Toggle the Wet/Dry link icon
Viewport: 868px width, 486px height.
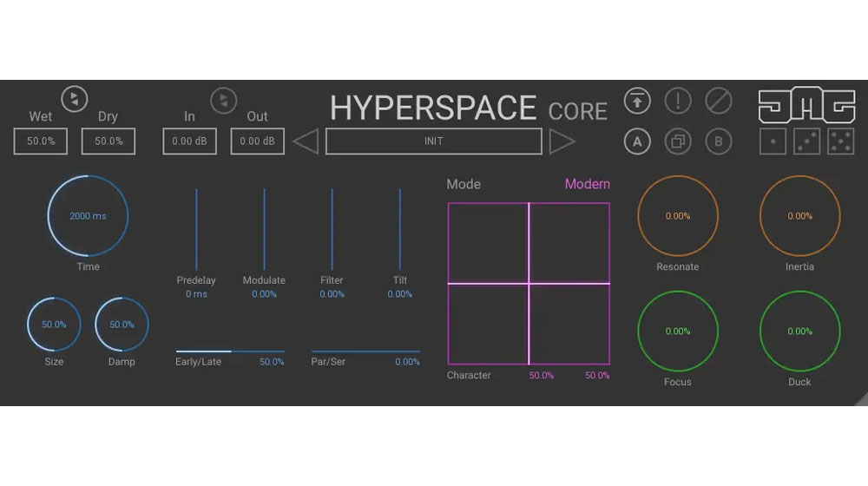pos(74,100)
